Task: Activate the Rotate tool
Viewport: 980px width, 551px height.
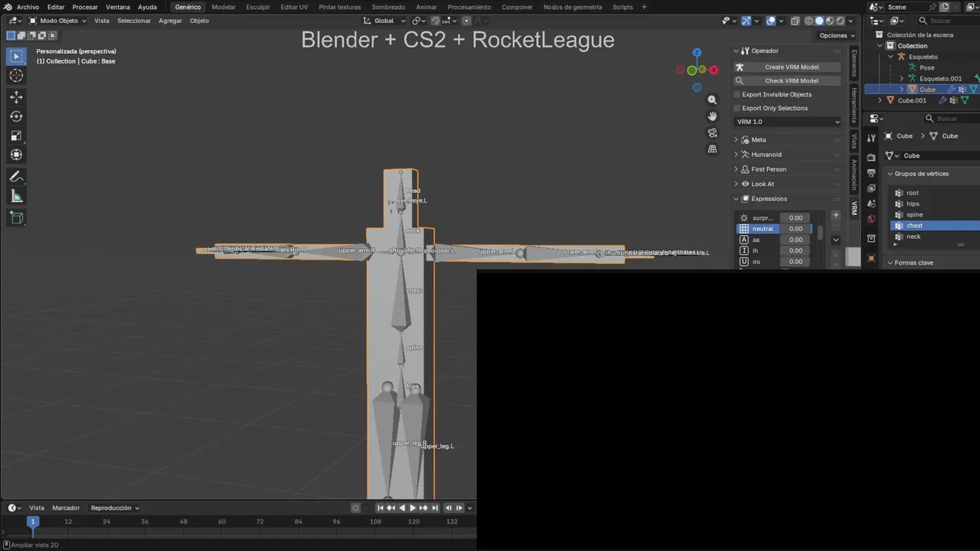Action: (16, 116)
